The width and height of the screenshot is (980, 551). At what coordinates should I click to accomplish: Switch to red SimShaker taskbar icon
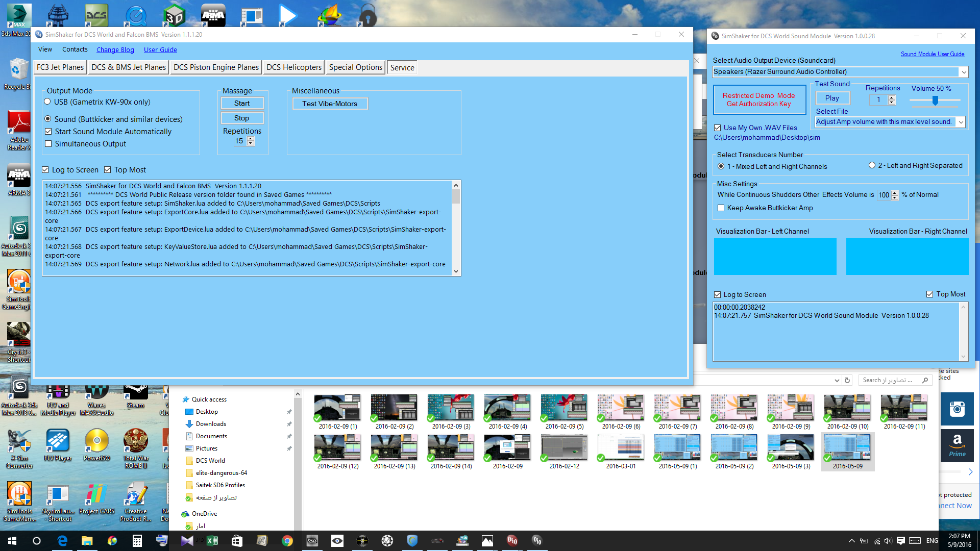(512, 541)
